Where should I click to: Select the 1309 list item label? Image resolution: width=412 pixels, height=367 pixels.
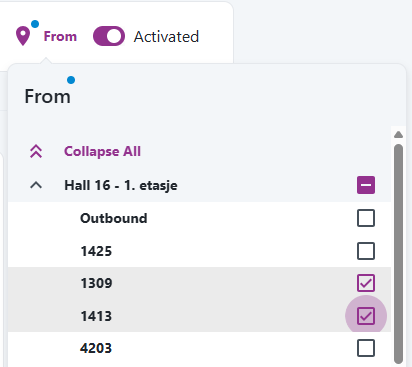pos(96,283)
